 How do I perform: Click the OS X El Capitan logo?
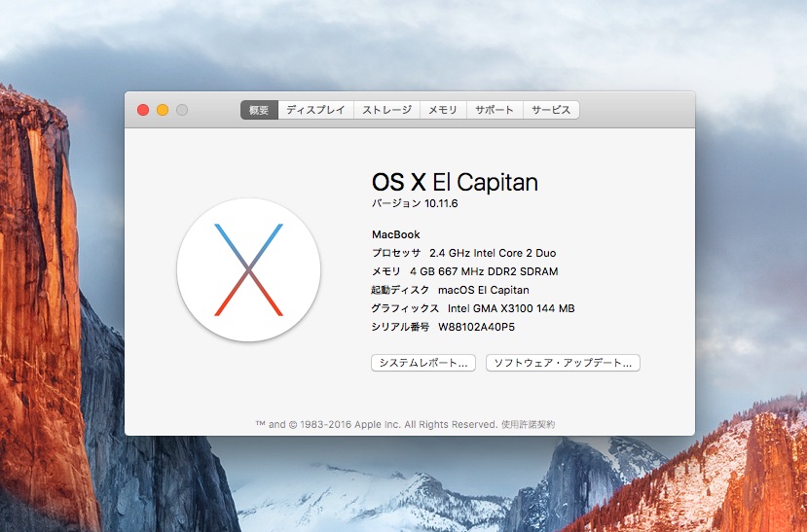click(248, 269)
